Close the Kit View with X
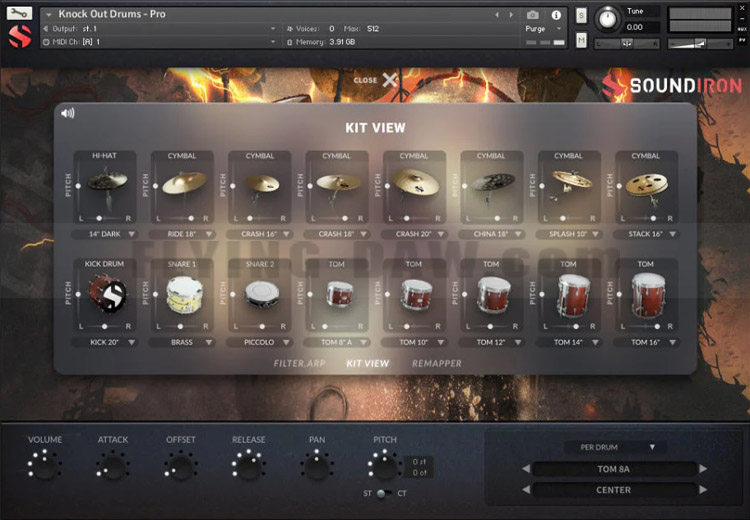The height and width of the screenshot is (520, 750). [390, 80]
